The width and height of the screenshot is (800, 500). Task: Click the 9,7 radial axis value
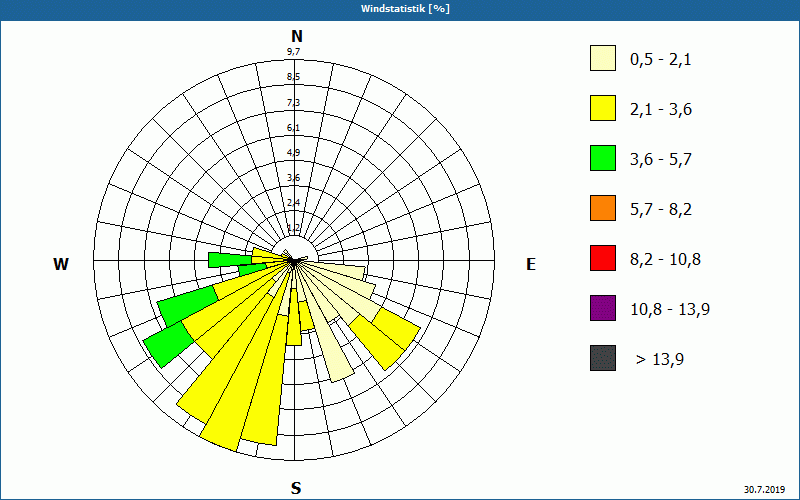(x=293, y=52)
